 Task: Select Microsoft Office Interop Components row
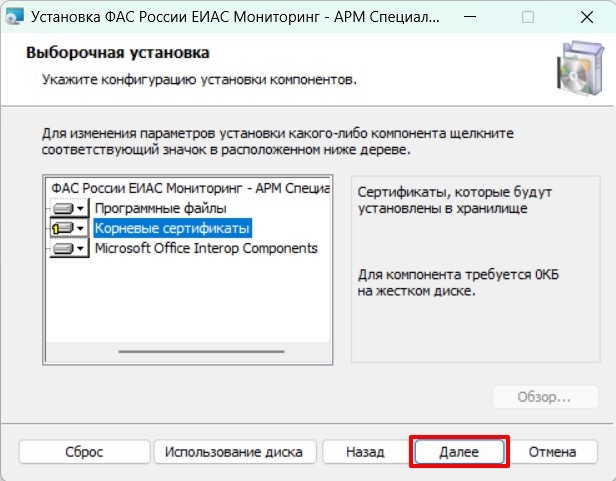click(206, 248)
